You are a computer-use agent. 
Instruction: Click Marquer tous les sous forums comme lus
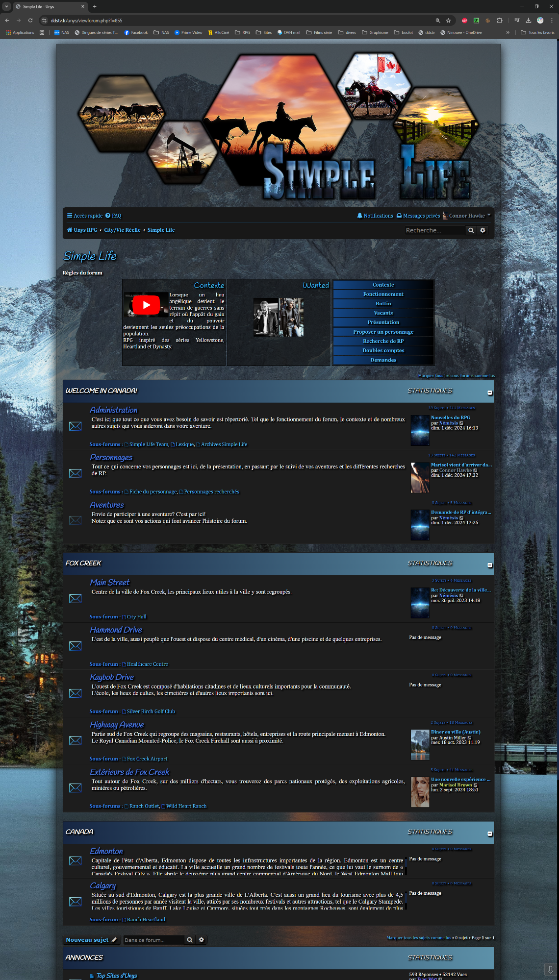tap(456, 376)
